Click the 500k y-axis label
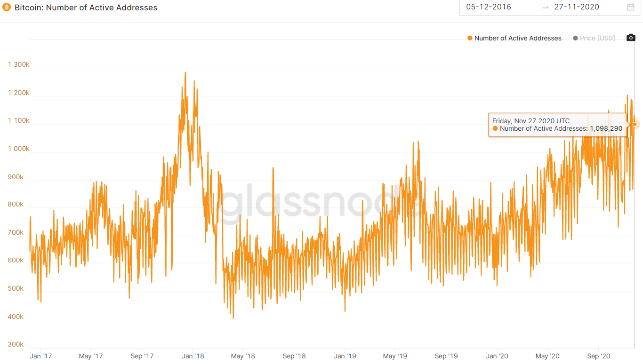 pos(16,288)
